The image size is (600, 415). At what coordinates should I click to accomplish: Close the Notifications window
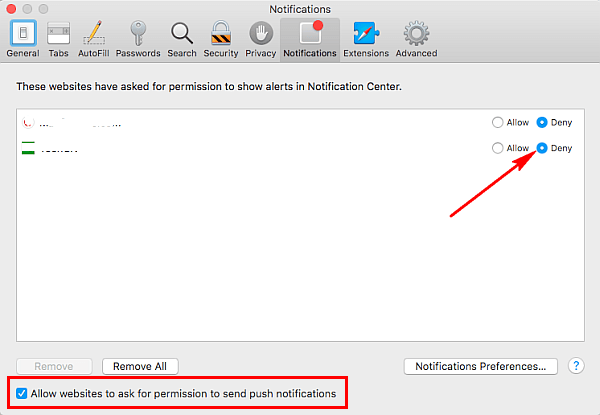coord(11,8)
